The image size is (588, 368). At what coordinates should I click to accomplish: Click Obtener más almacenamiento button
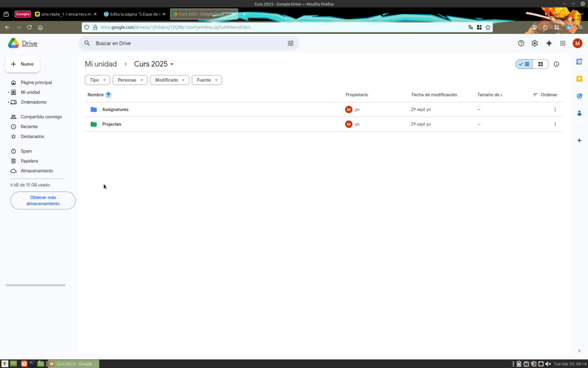click(x=43, y=201)
